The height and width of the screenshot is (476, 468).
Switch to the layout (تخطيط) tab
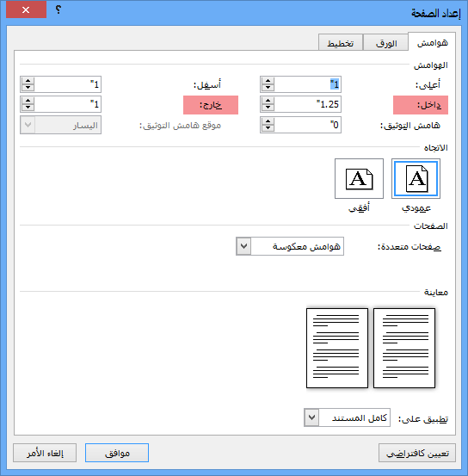(x=341, y=43)
